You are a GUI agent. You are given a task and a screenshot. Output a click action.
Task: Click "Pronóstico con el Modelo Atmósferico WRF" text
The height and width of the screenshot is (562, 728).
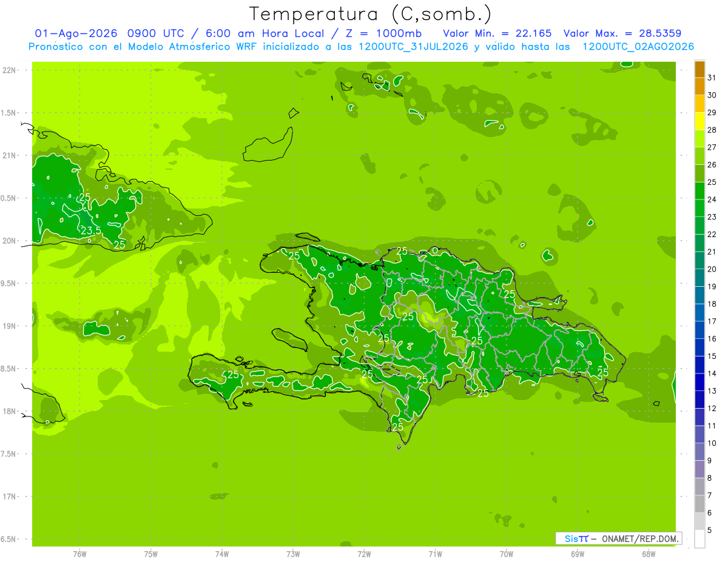pos(144,46)
